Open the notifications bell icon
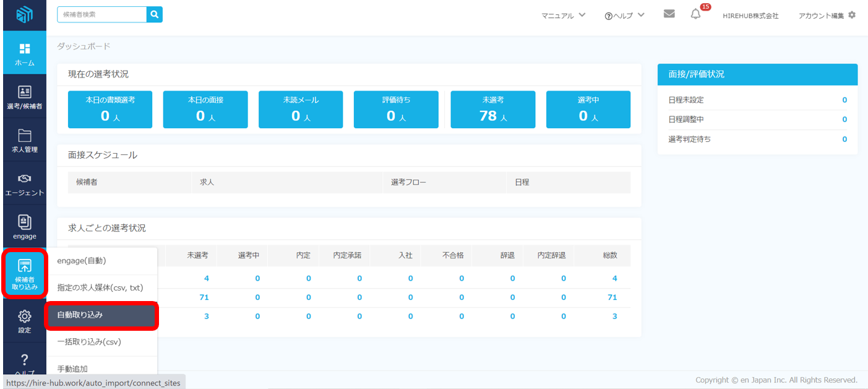Screen dimensions: 868x389 [x=696, y=15]
